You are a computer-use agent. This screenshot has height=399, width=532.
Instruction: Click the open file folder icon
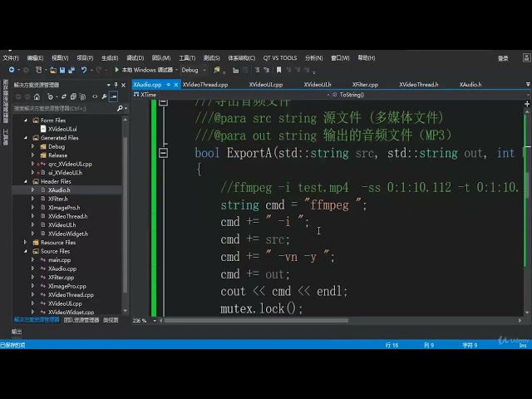click(53, 70)
